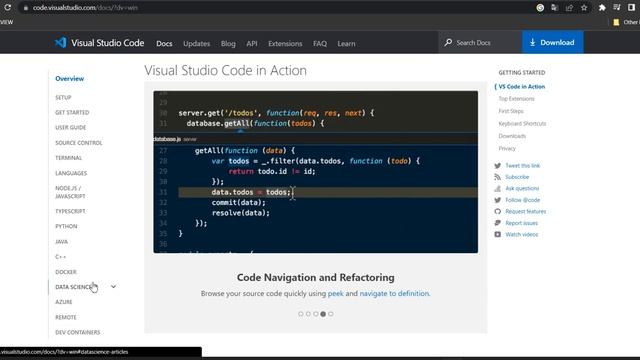This screenshot has width=640, height=360.
Task: Expand the Get Started docs section
Action: pos(72,112)
